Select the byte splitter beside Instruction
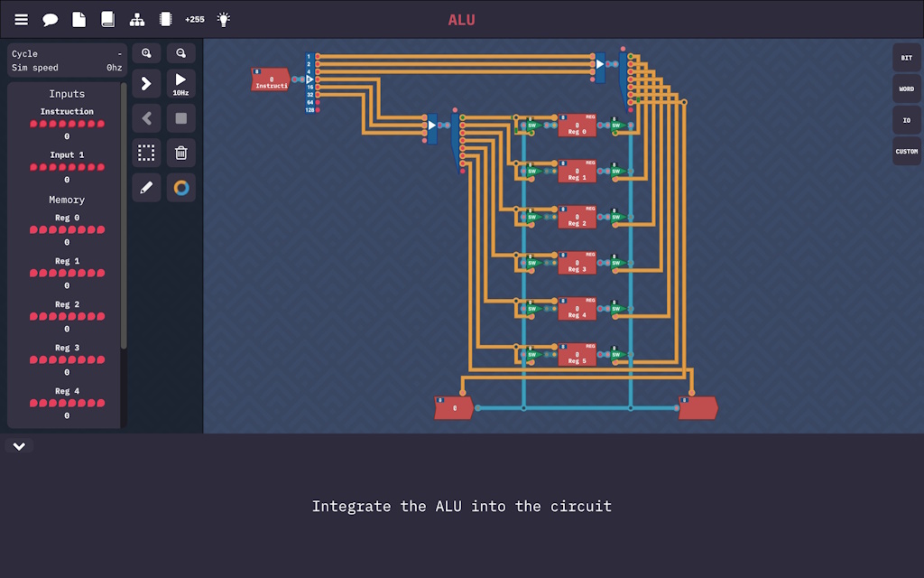 point(310,82)
